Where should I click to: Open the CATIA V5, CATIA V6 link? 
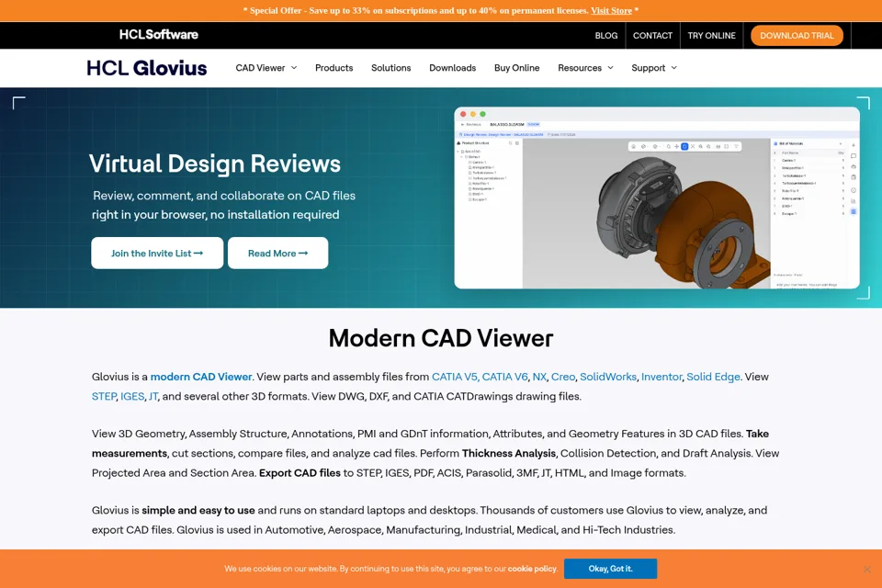pos(480,377)
